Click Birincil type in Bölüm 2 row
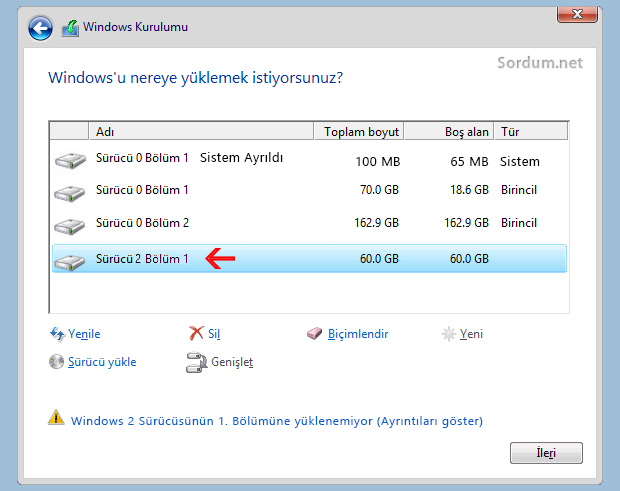The width and height of the screenshot is (620, 491). [519, 223]
